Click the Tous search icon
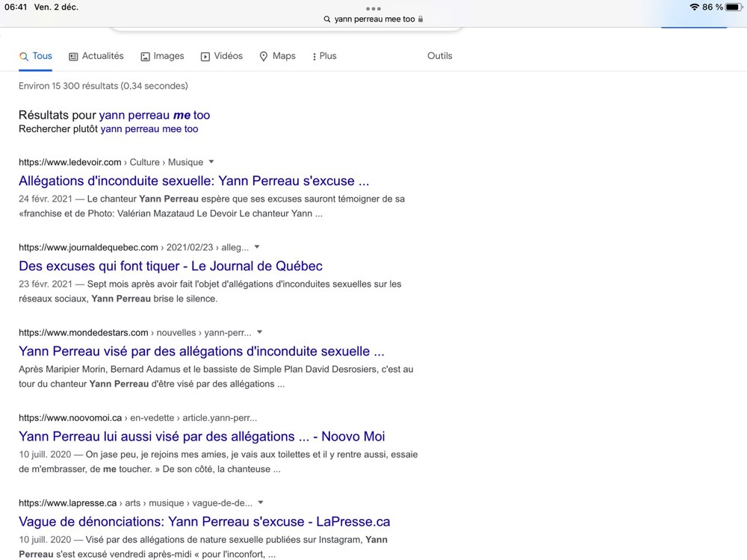The image size is (747, 560). click(x=23, y=56)
